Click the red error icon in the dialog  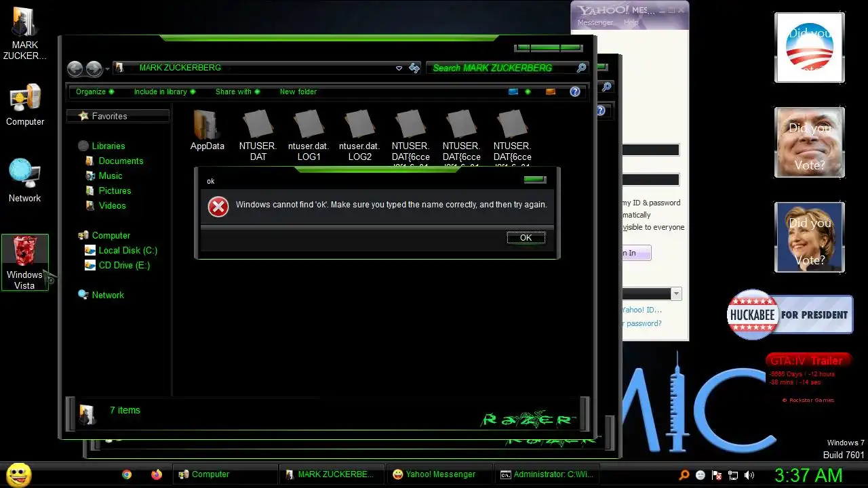click(218, 207)
